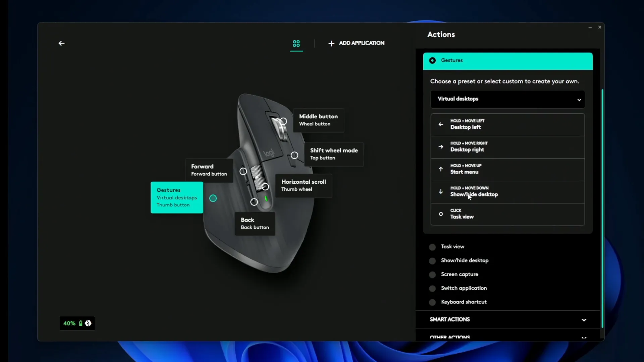Select the Switch application radio option

pyautogui.click(x=432, y=289)
